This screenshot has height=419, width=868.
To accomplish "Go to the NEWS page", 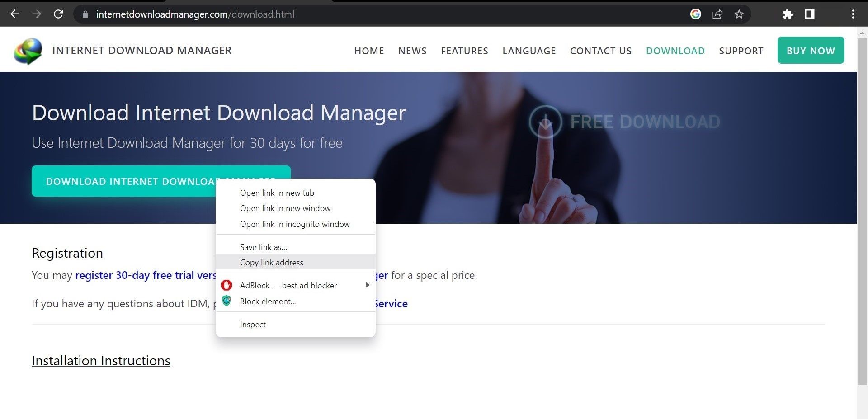I will (x=412, y=51).
